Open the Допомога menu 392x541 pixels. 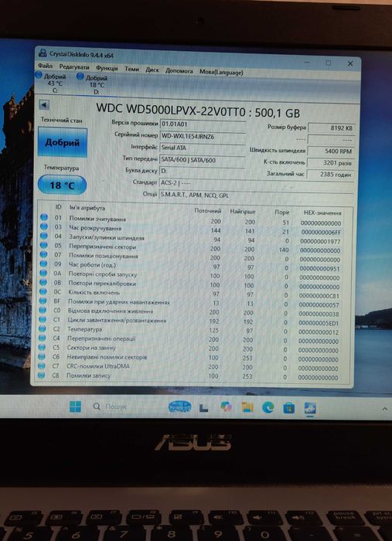tap(179, 71)
